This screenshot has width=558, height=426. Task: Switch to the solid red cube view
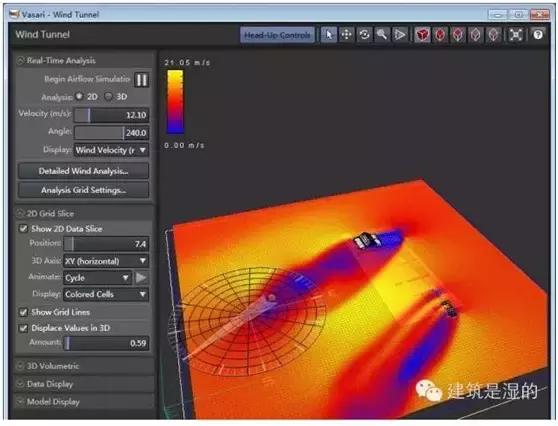point(422,35)
